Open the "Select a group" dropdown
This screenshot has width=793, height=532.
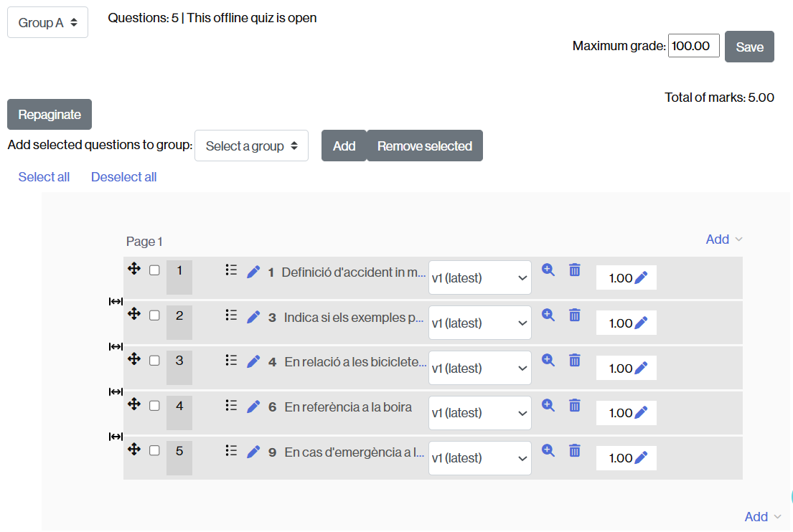pyautogui.click(x=251, y=146)
